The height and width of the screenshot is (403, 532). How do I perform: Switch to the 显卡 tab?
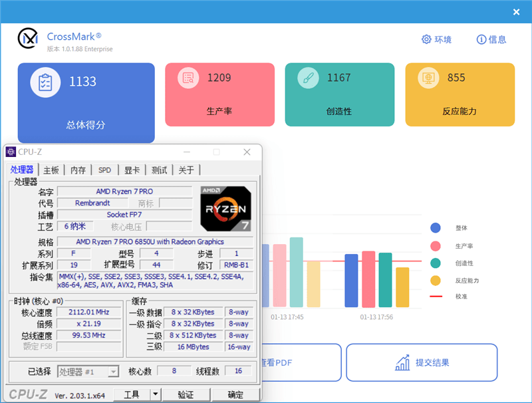[x=132, y=170]
